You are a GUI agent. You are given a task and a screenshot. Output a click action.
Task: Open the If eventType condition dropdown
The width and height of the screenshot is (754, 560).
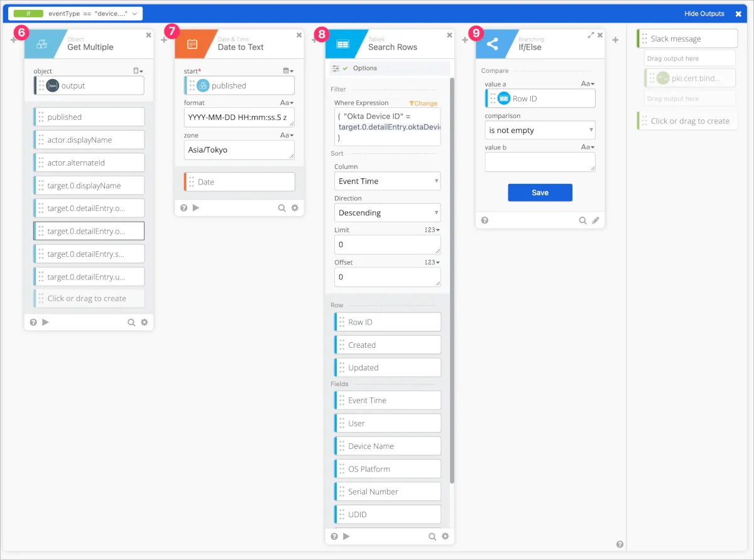coord(75,13)
